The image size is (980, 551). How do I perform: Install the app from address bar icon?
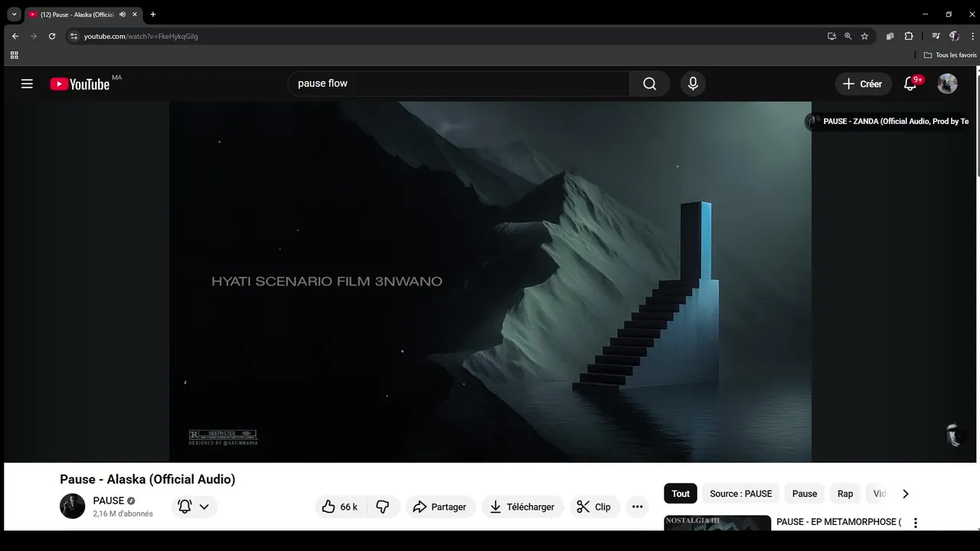click(831, 36)
